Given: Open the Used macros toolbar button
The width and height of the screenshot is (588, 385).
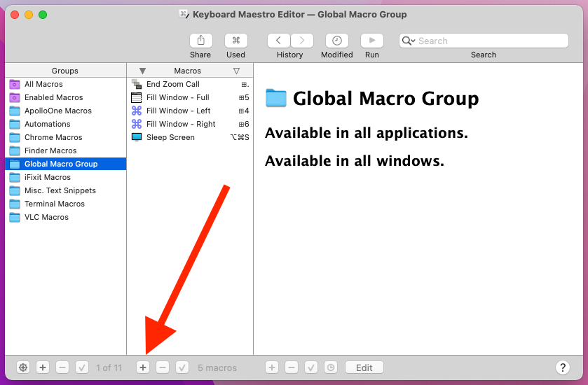Looking at the screenshot, I should (x=236, y=41).
